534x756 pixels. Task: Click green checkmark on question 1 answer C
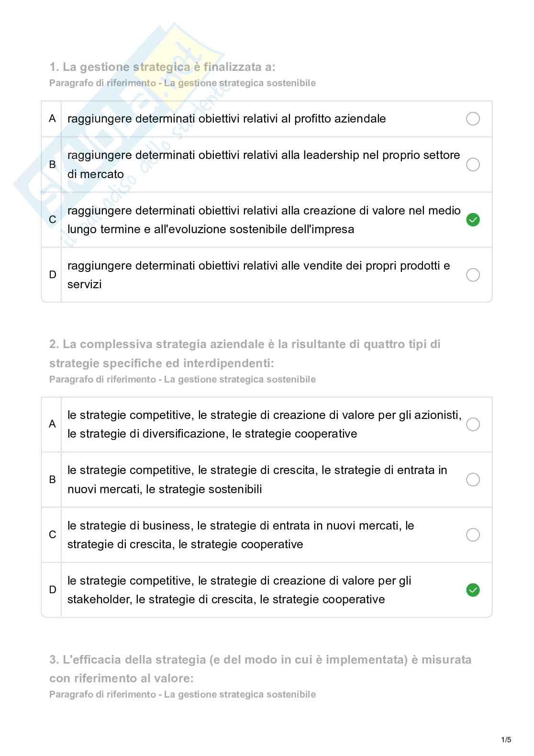[x=472, y=220]
